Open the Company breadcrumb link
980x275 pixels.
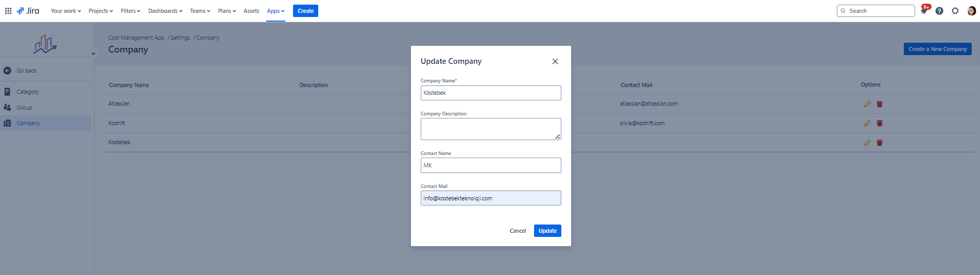208,38
